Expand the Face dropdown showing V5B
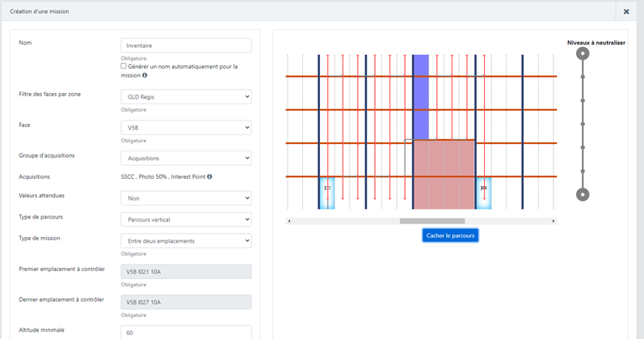The image size is (644, 339). pos(186,128)
